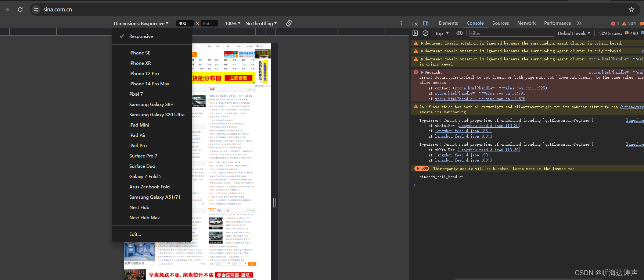644x280 pixels.
Task: Open the Performance tab
Action: 557,23
